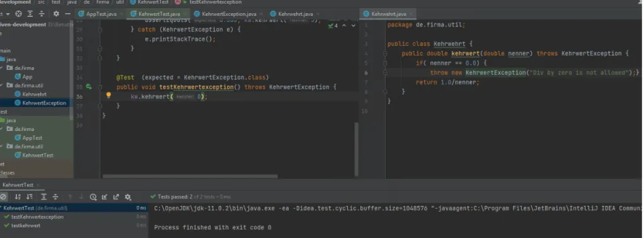Export test results icon
Screen dimensions: 644x238
click(116, 197)
